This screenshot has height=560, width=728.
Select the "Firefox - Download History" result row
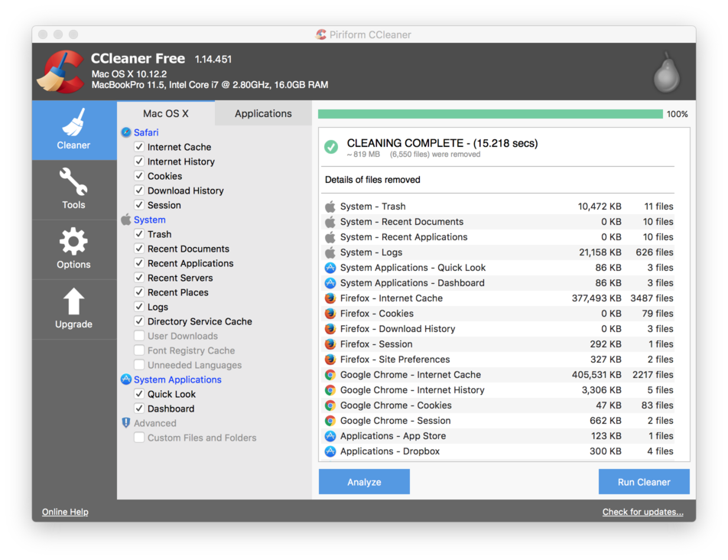click(499, 329)
